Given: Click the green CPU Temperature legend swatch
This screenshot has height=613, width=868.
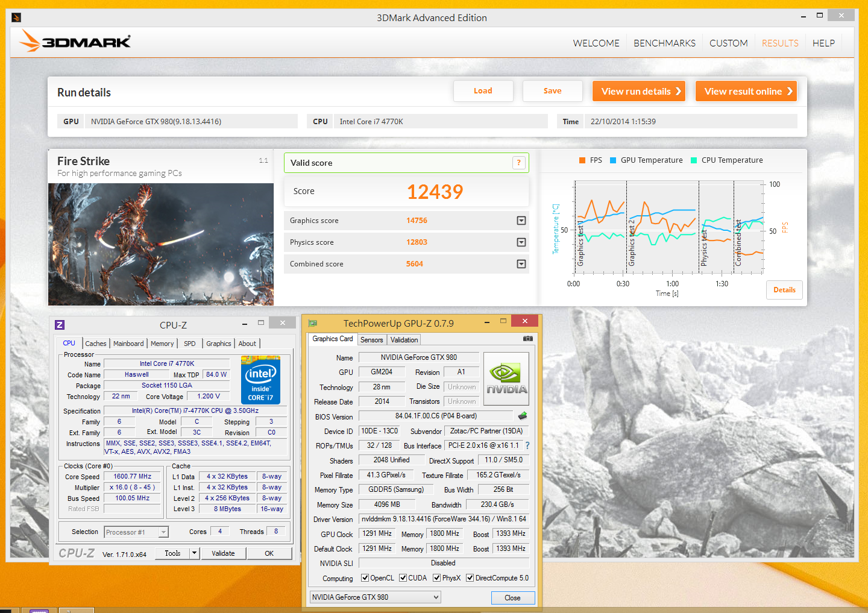Looking at the screenshot, I should click(x=694, y=160).
